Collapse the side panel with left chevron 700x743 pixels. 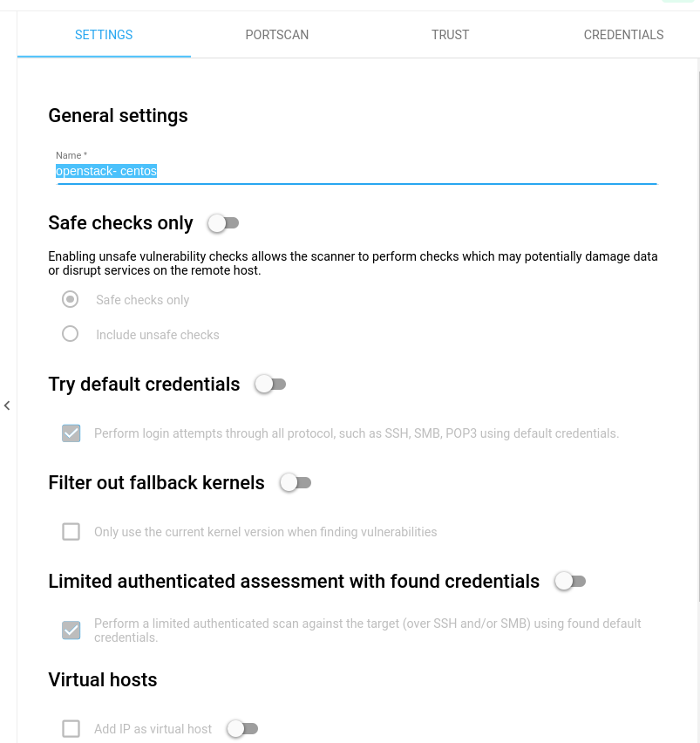7,406
